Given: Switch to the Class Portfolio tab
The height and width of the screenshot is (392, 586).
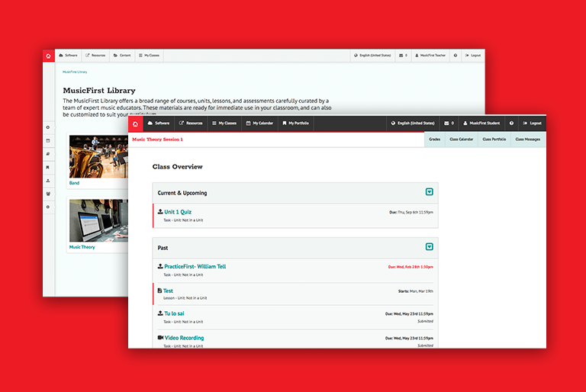Looking at the screenshot, I should [x=494, y=140].
